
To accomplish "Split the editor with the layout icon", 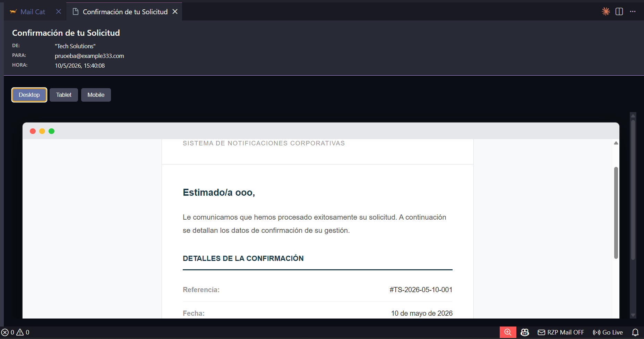I will point(619,11).
